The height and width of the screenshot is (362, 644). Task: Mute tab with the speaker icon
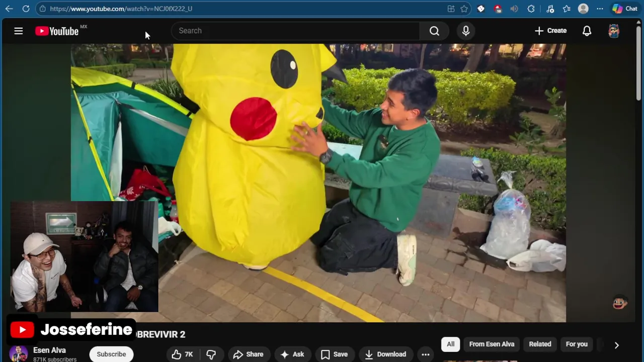[514, 9]
